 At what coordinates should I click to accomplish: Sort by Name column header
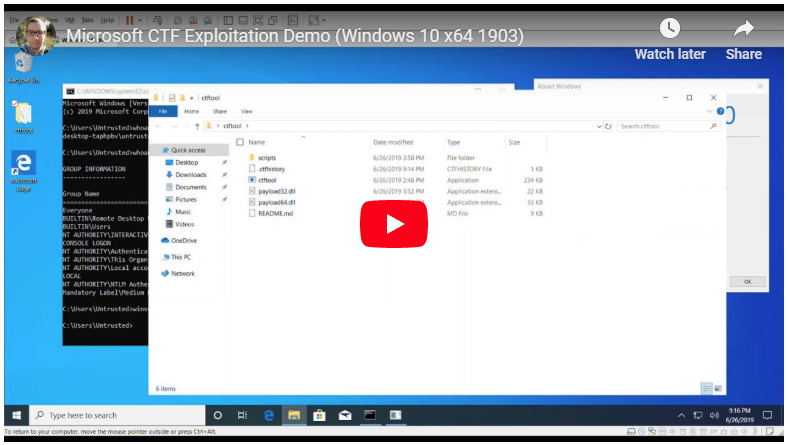coord(256,143)
